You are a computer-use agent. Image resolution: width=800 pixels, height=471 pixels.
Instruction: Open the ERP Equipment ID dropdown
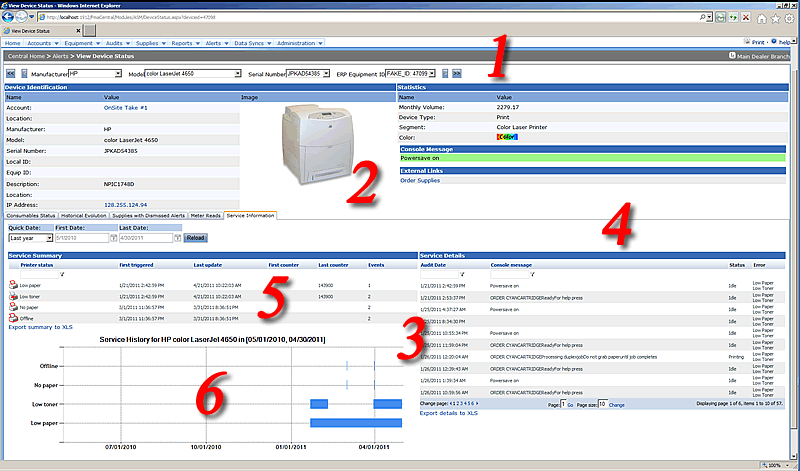pyautogui.click(x=410, y=73)
